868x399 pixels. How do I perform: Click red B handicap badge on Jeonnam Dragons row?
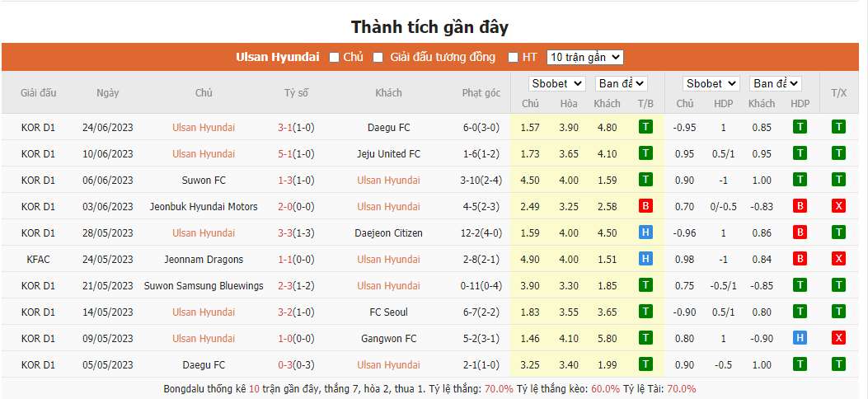tap(800, 259)
